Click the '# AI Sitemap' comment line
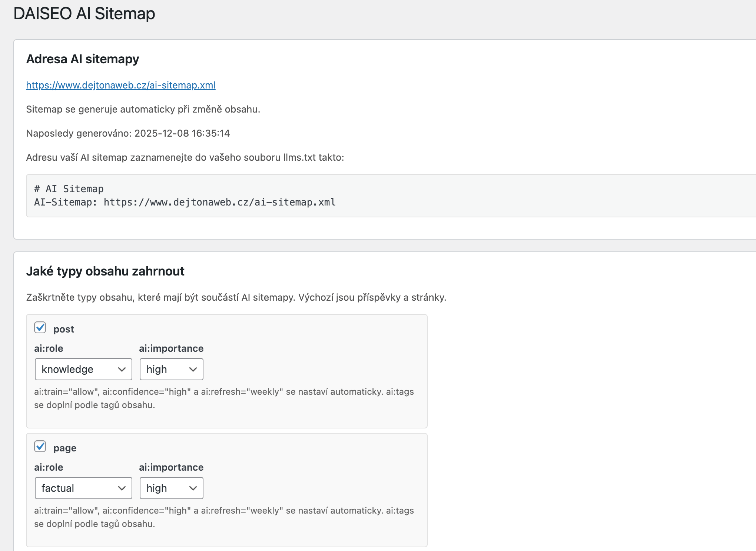Screen dimensions: 756x551 coord(69,189)
